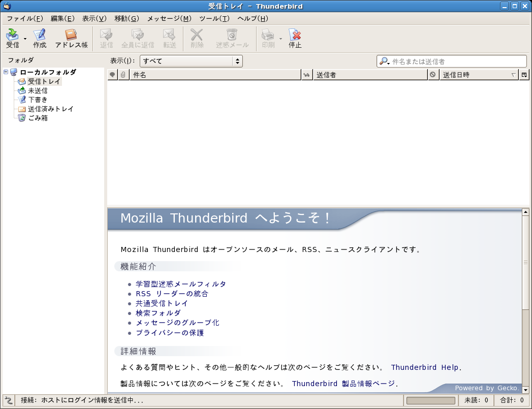This screenshot has width=532, height=409.
Task: Click welcome pane scrollbar up arrow
Action: click(525, 212)
